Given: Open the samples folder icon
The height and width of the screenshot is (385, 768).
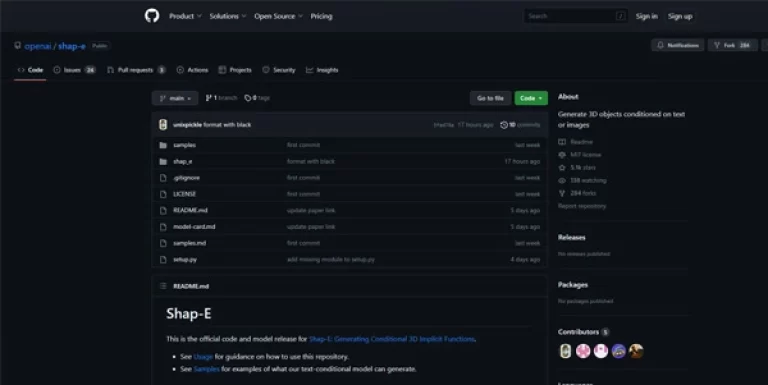Looking at the screenshot, I should click(x=163, y=145).
